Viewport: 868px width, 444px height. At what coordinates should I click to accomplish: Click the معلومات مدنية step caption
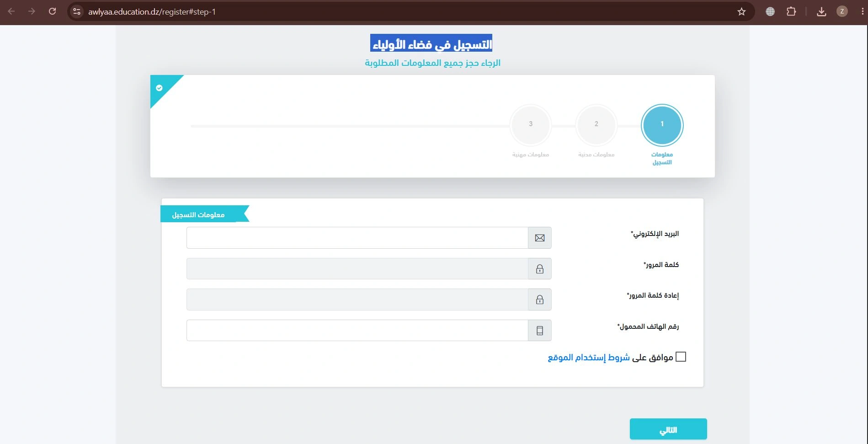click(x=596, y=155)
